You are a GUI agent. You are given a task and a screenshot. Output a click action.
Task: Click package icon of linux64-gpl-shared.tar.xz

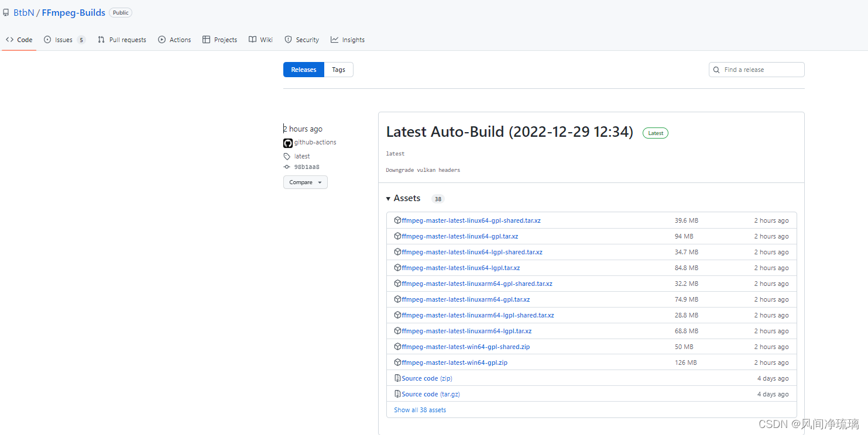(x=397, y=220)
